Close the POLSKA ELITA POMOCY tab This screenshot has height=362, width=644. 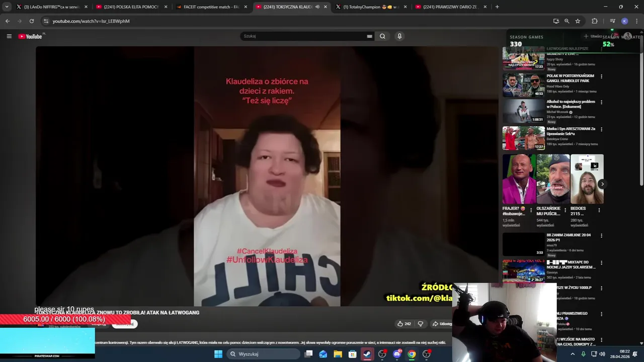tap(166, 7)
